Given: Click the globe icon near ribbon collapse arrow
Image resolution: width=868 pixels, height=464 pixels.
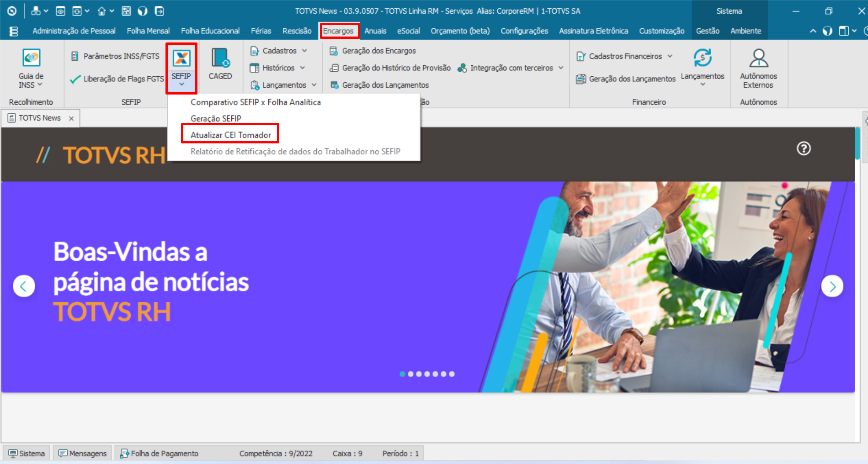Looking at the screenshot, I should tap(827, 31).
